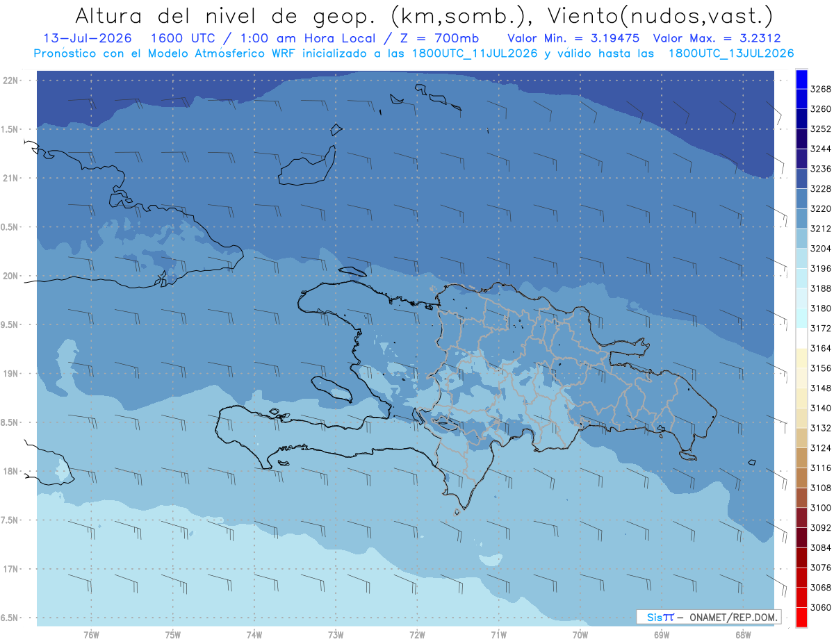The image size is (834, 644).
Task: Click the '22N' latitude label
Action: [11, 81]
